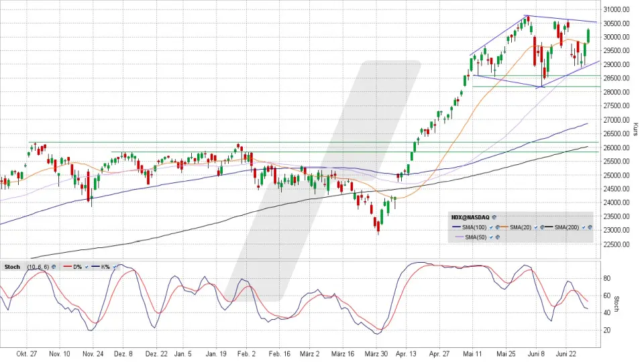Click the März 30 date label
Screen dimensions: 644x362
coord(376,354)
